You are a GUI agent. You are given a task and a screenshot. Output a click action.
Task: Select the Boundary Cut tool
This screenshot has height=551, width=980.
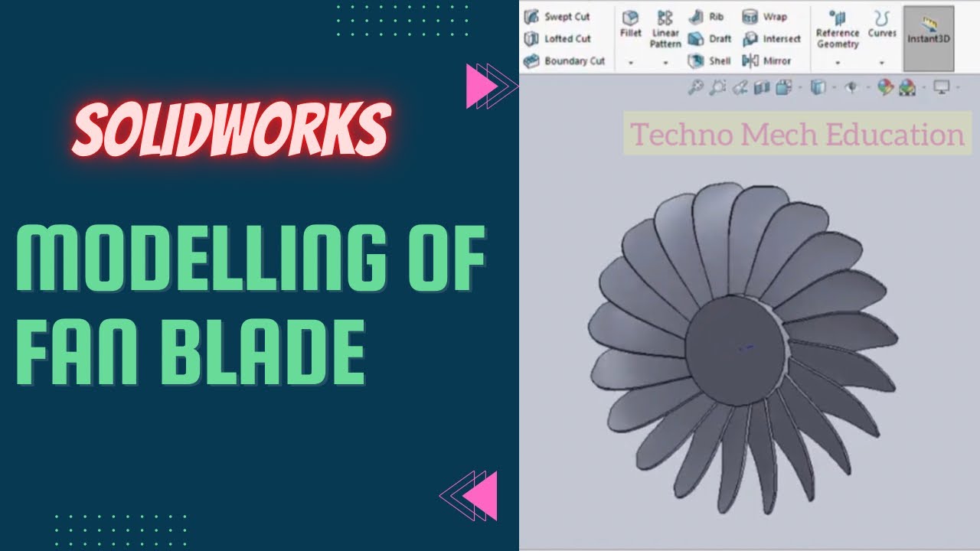[x=564, y=60]
